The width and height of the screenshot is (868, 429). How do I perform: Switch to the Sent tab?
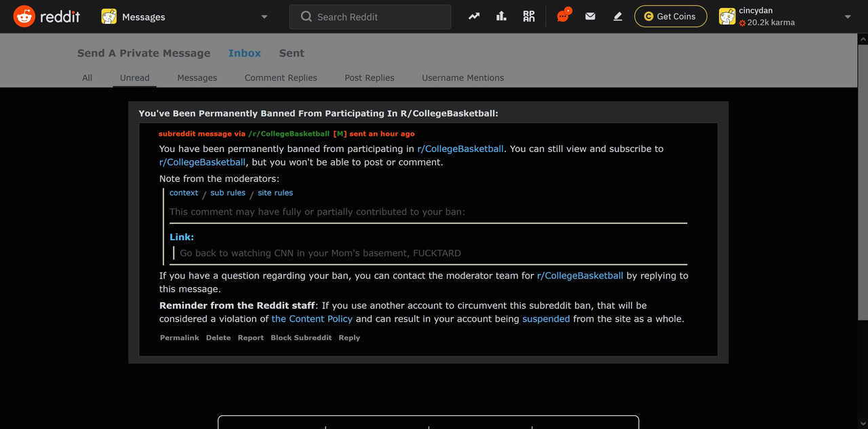pyautogui.click(x=292, y=53)
